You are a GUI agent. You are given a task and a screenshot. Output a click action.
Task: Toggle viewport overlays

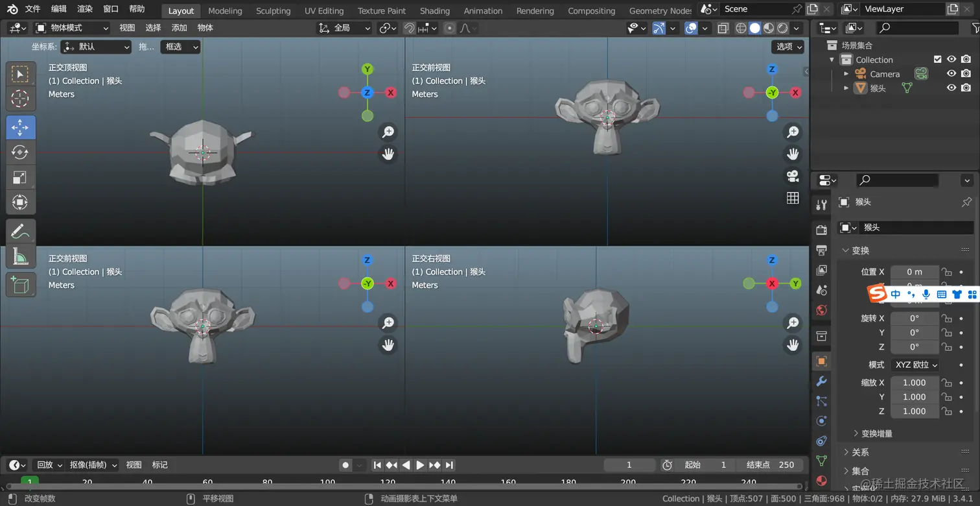pos(691,28)
